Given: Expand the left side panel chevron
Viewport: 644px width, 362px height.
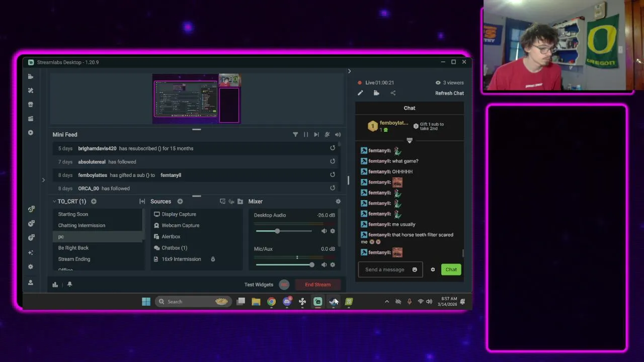Looking at the screenshot, I should 43,180.
